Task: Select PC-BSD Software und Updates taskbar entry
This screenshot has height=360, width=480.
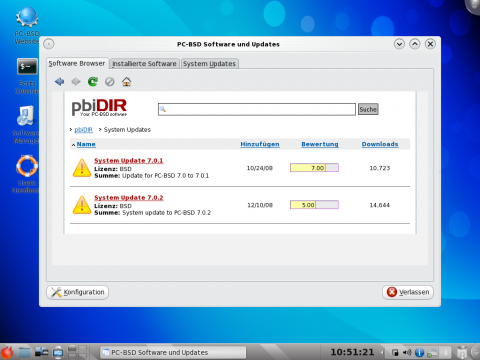Action: (173, 352)
